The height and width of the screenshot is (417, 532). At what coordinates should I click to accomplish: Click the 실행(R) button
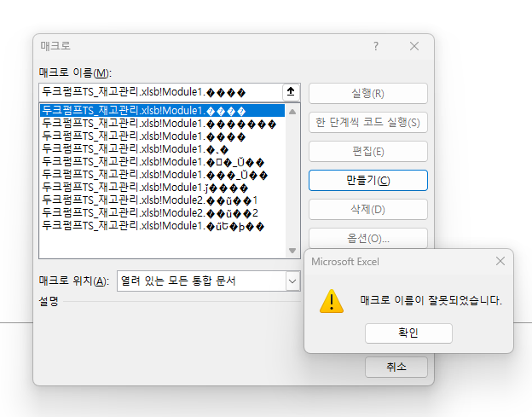click(368, 93)
